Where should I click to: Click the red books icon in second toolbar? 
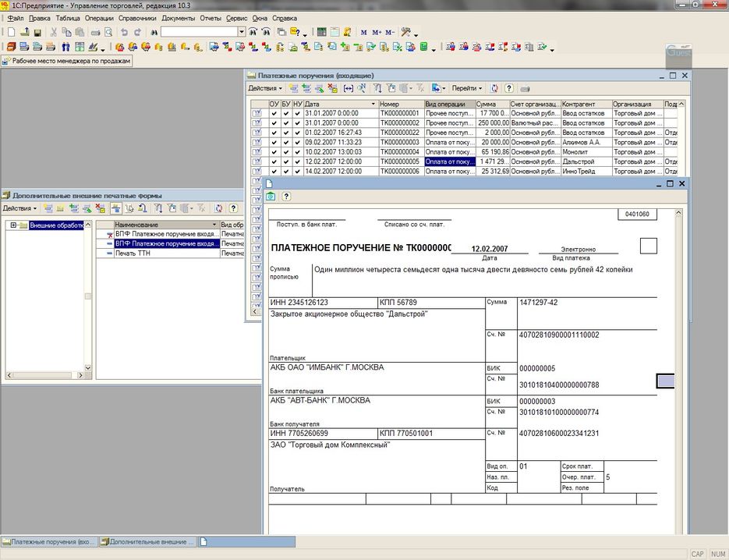(11, 47)
